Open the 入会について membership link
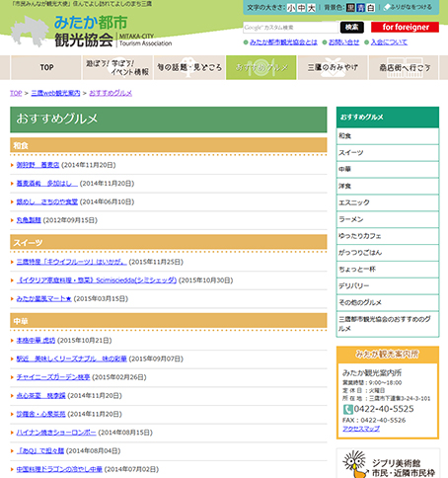The image size is (448, 478). (x=389, y=42)
